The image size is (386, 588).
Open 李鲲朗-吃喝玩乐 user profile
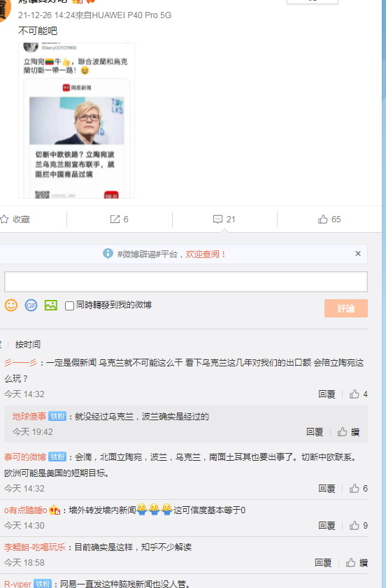[x=35, y=547]
